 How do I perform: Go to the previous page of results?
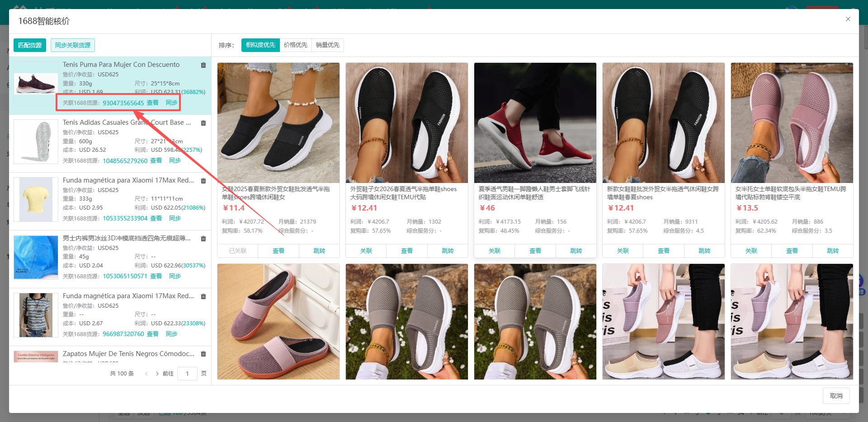pyautogui.click(x=146, y=374)
